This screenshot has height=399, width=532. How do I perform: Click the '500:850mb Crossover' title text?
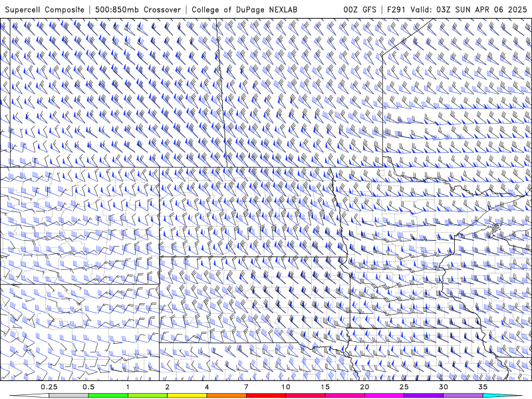(x=138, y=10)
